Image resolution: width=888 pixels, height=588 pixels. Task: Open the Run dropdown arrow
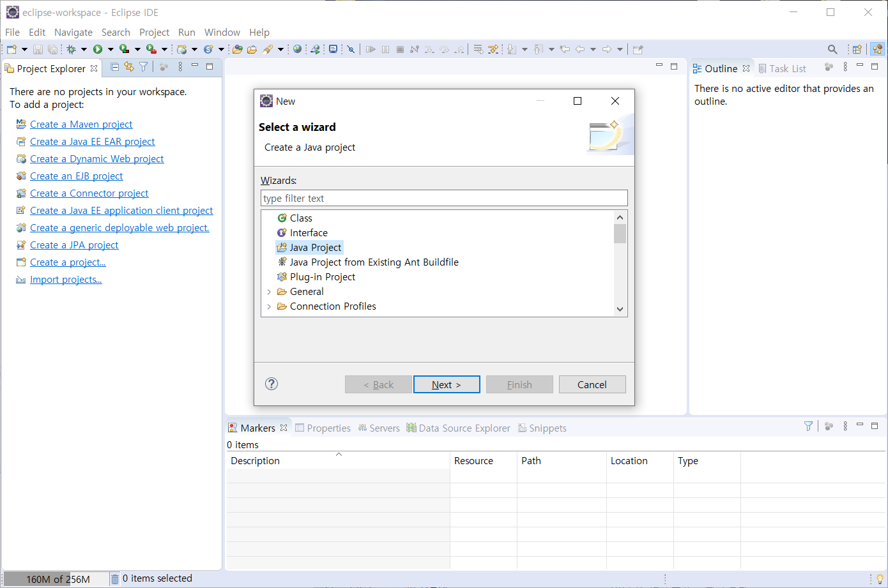(111, 49)
